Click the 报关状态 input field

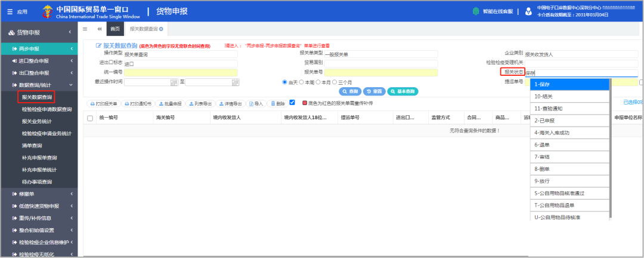[x=581, y=73]
